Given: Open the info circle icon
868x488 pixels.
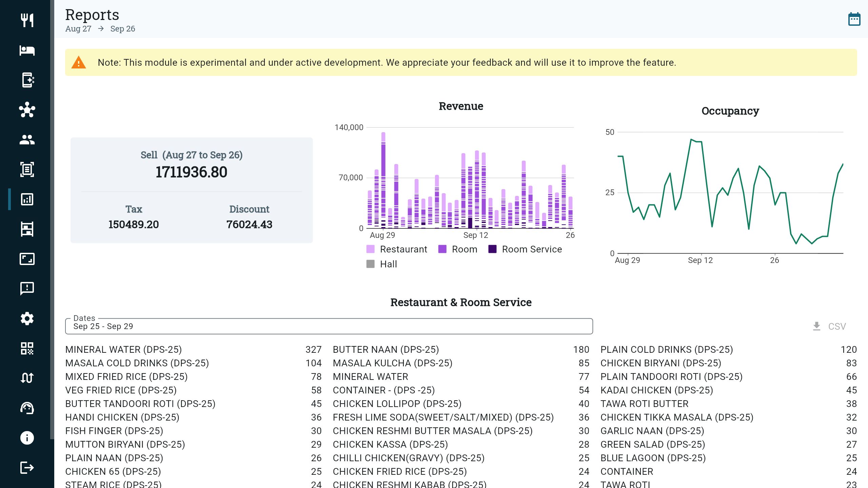Looking at the screenshot, I should pyautogui.click(x=27, y=438).
